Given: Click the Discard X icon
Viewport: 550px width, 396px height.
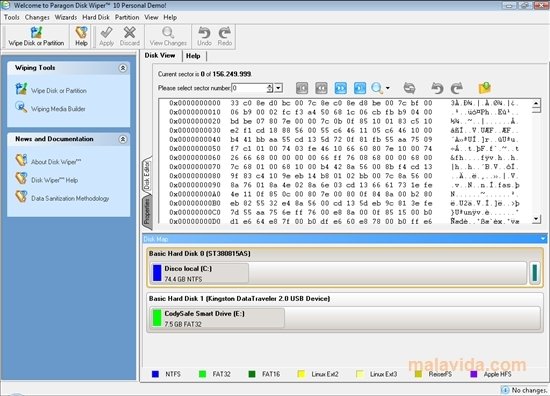Looking at the screenshot, I should point(130,33).
